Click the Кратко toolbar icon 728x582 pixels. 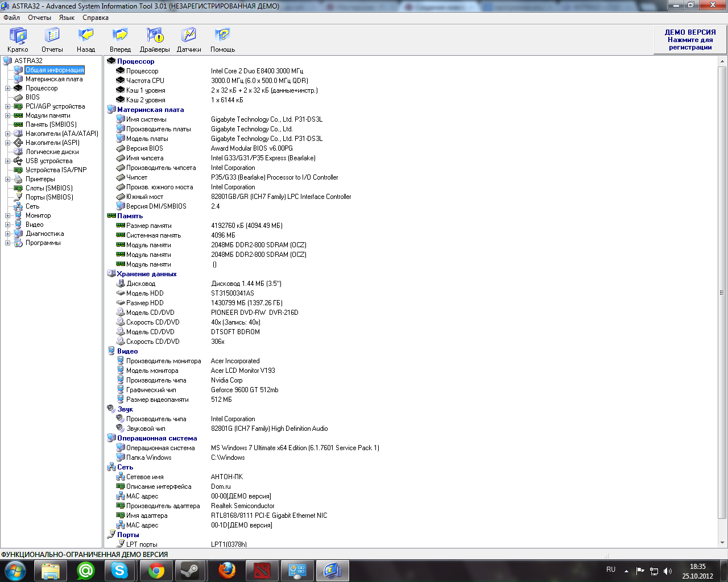coord(18,36)
